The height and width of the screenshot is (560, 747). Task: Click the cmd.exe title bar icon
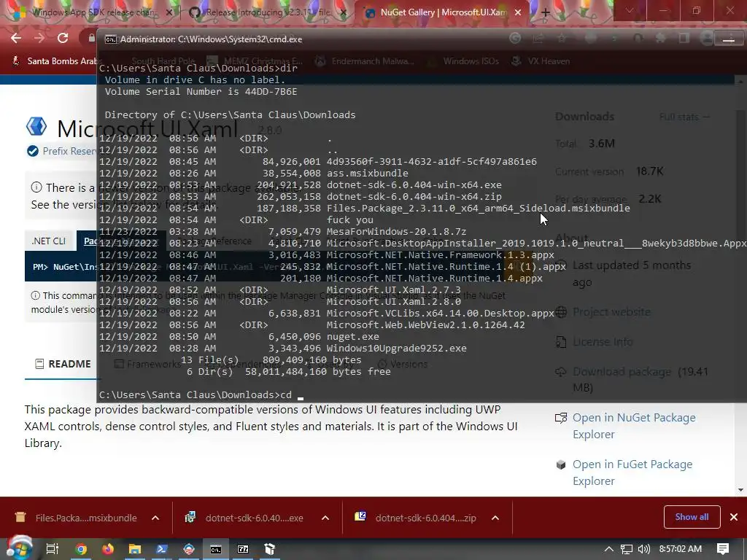click(111, 39)
